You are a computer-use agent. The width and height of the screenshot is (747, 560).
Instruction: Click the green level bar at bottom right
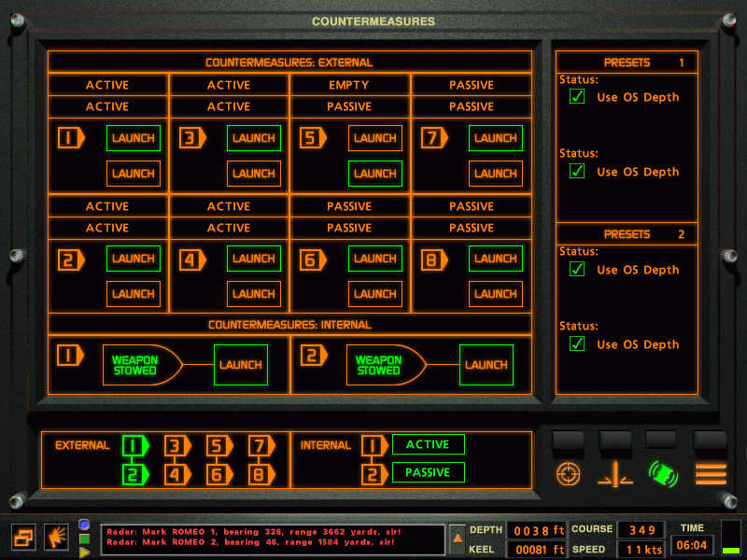[730, 550]
